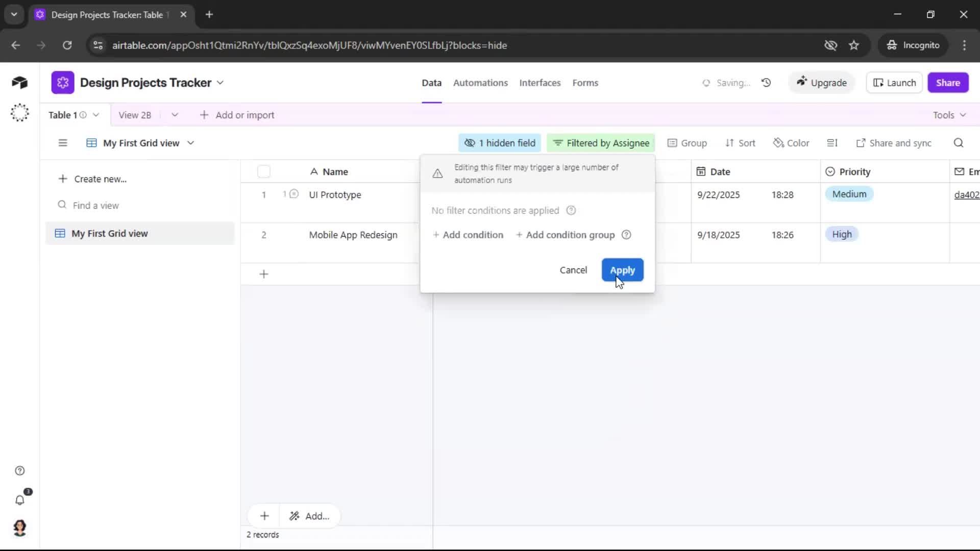Open a new browser tab with the plus icon
The image size is (980, 551).
pos(209,15)
